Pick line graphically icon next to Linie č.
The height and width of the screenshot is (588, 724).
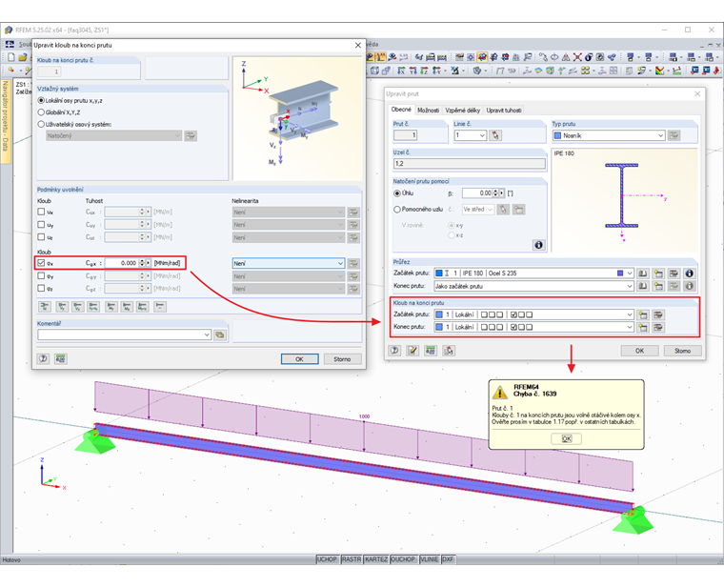tap(496, 135)
